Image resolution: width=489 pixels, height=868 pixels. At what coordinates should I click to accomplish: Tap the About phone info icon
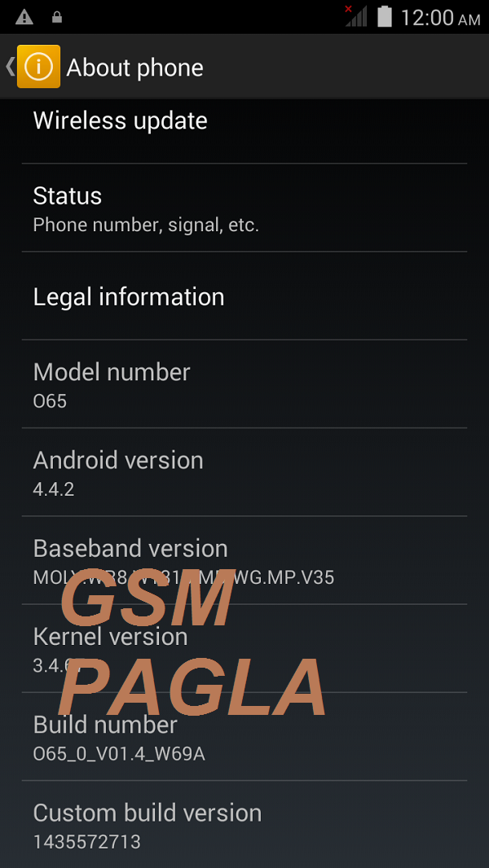(39, 67)
